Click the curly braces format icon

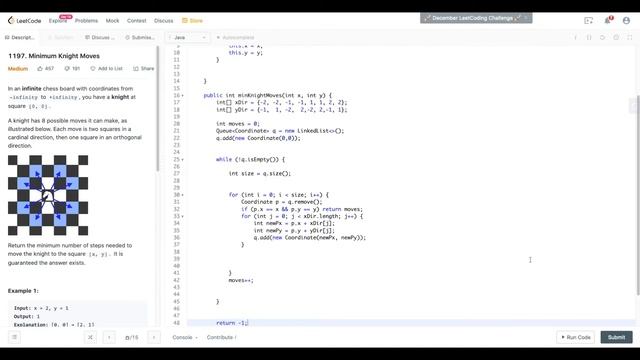coord(589,38)
